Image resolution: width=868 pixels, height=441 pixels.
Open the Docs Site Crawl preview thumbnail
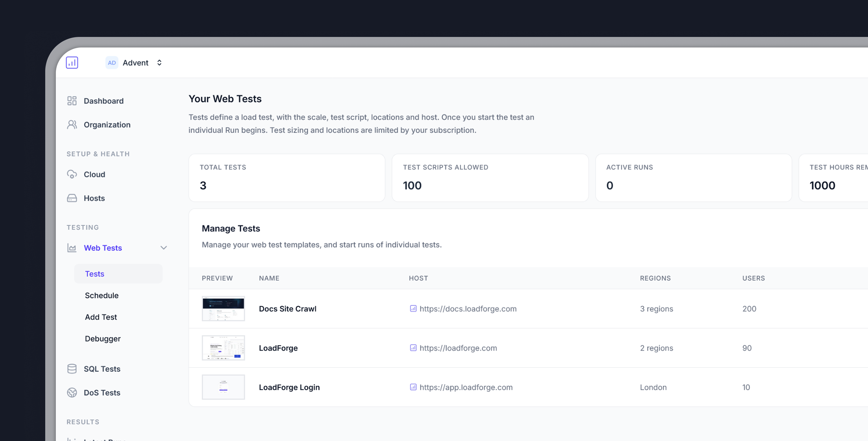pos(223,308)
